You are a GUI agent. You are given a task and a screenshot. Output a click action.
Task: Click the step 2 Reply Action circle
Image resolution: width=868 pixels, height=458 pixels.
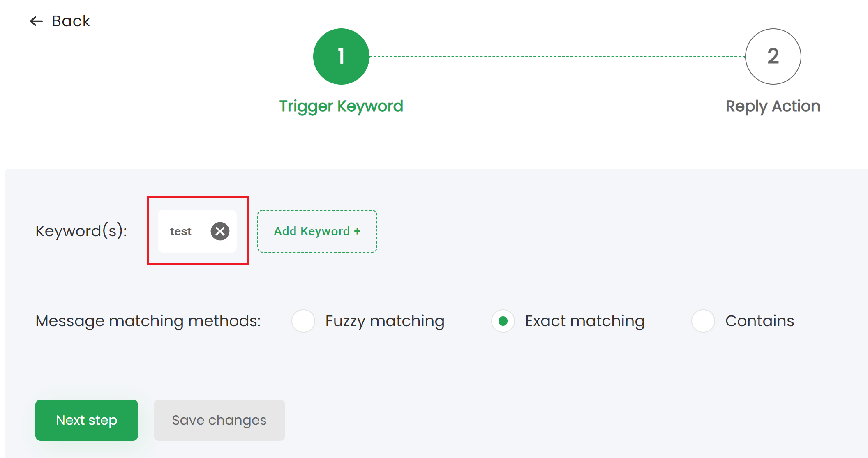773,56
